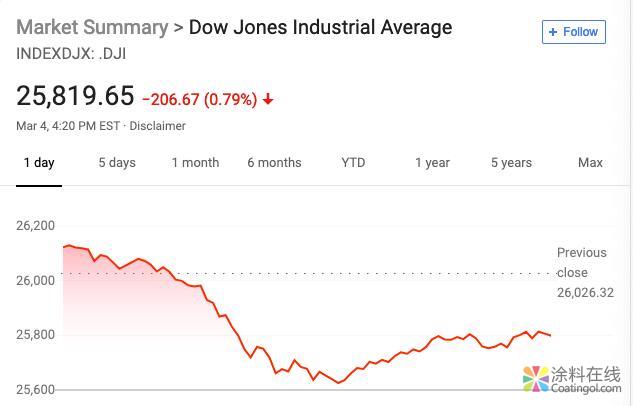Click the Dow Jones Industrial Average title
The width and height of the screenshot is (633, 406).
[x=320, y=27]
